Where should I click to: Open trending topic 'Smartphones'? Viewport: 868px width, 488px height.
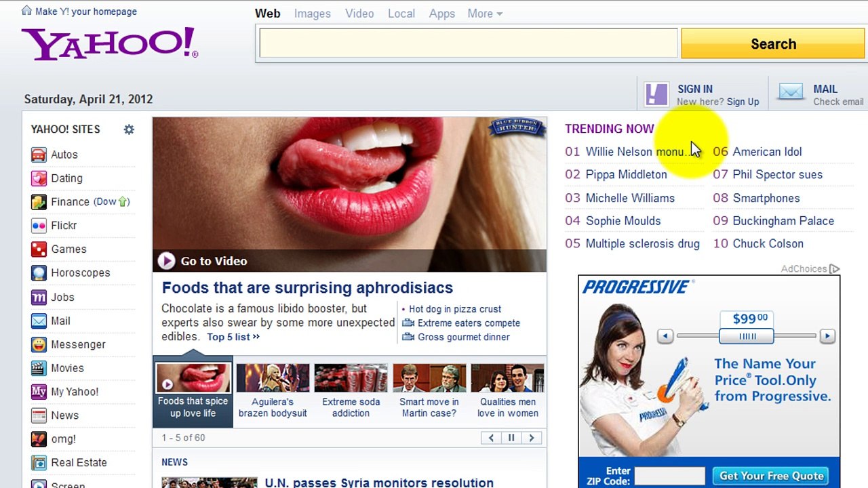tap(766, 198)
